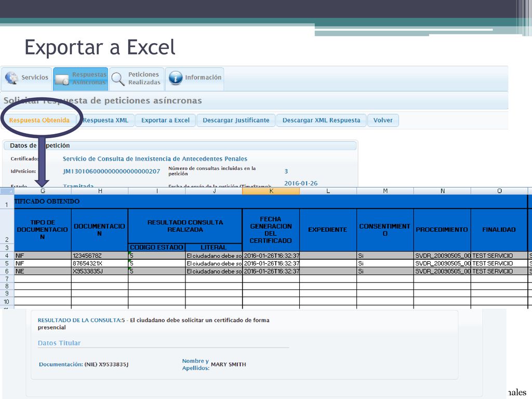Image resolution: width=532 pixels, height=399 pixels.
Task: Select Excel row 6 header
Action: (x=7, y=271)
